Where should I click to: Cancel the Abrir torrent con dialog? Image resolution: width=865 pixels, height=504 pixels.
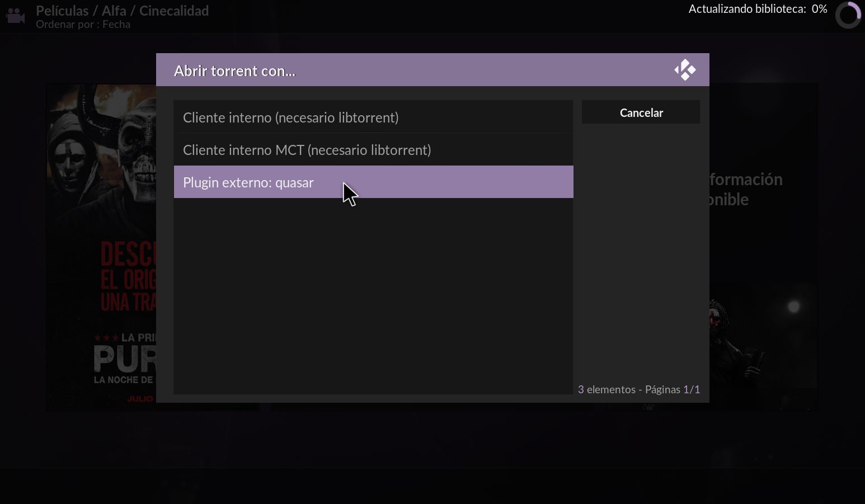point(641,112)
